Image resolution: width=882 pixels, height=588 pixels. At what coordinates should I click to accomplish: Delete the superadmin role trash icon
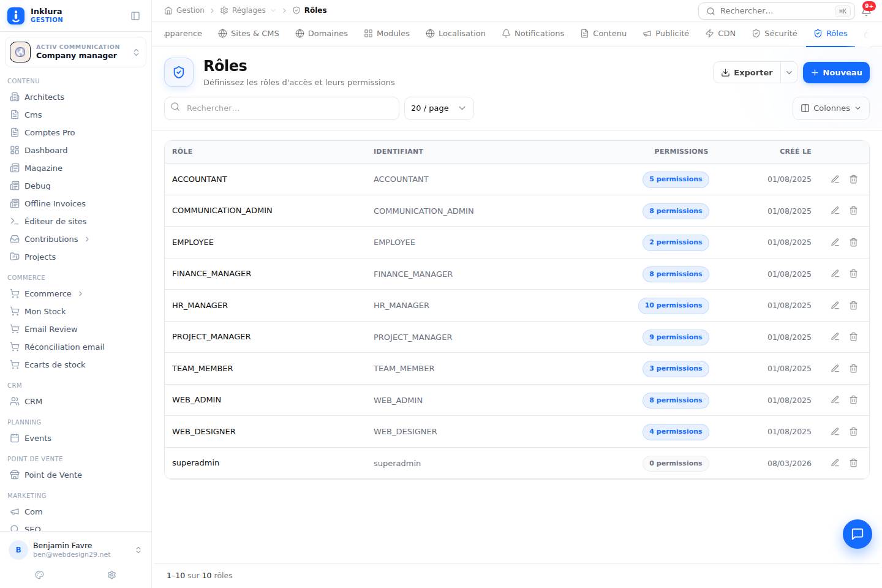[x=853, y=463]
